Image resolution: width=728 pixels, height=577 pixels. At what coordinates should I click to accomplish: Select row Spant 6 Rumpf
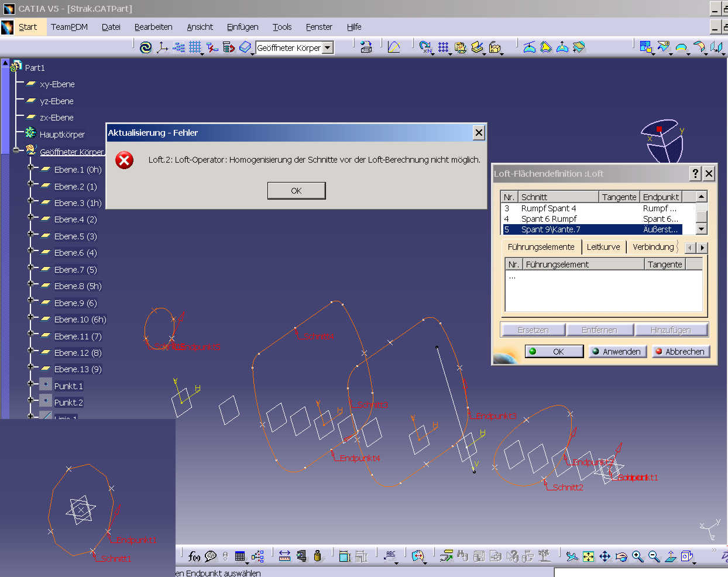[x=592, y=219]
